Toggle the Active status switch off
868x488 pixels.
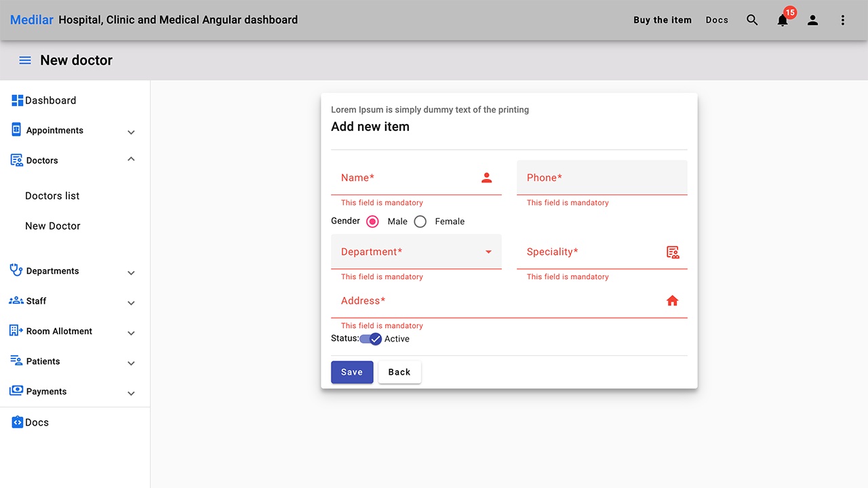pyautogui.click(x=370, y=338)
